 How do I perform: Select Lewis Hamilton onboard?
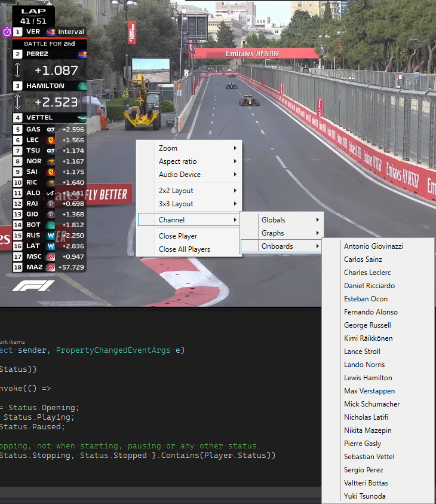pyautogui.click(x=378, y=378)
